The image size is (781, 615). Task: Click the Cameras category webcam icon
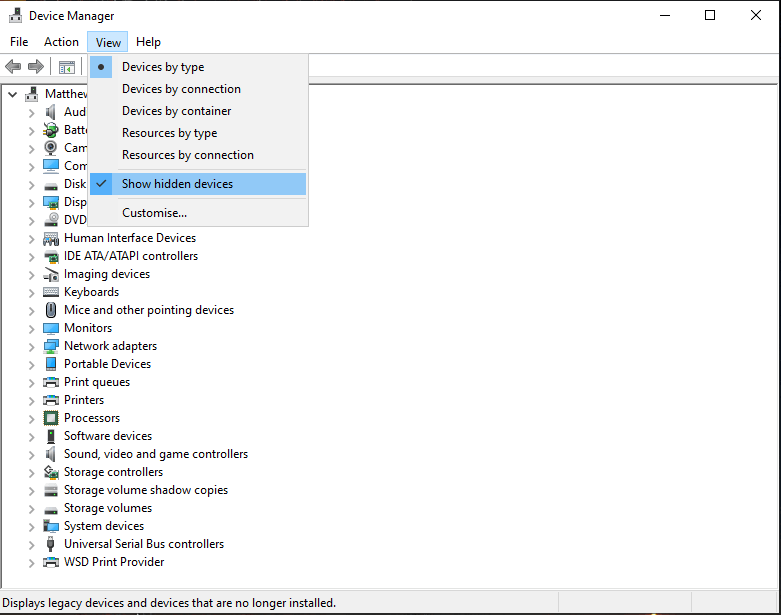(51, 148)
